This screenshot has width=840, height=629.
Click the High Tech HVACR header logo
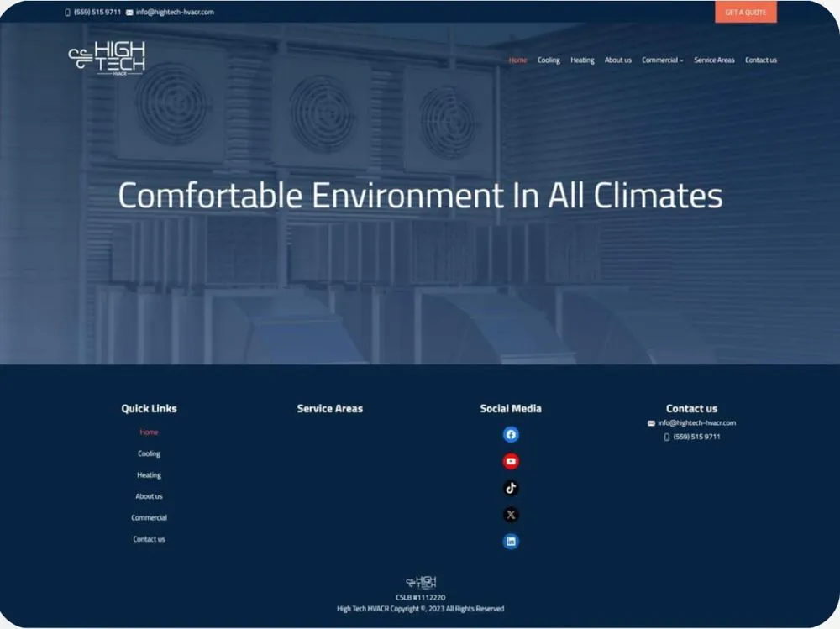point(107,58)
